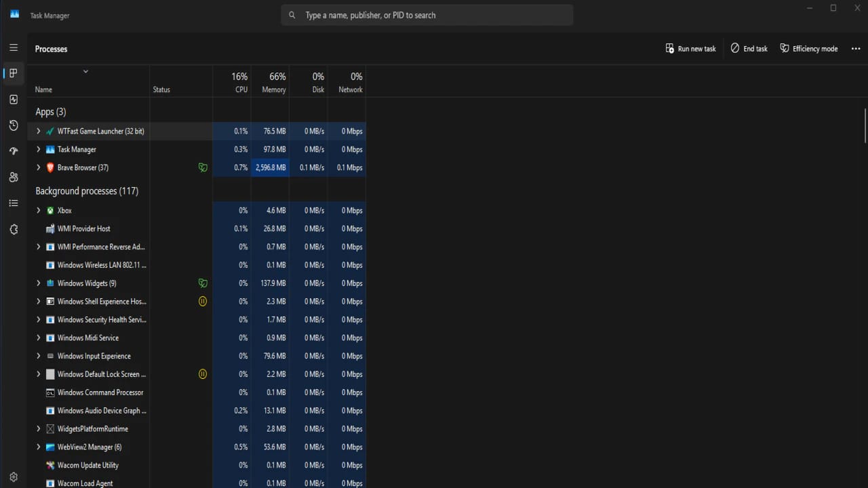Open Task Manager settings gear
This screenshot has width=868, height=488.
[x=14, y=476]
